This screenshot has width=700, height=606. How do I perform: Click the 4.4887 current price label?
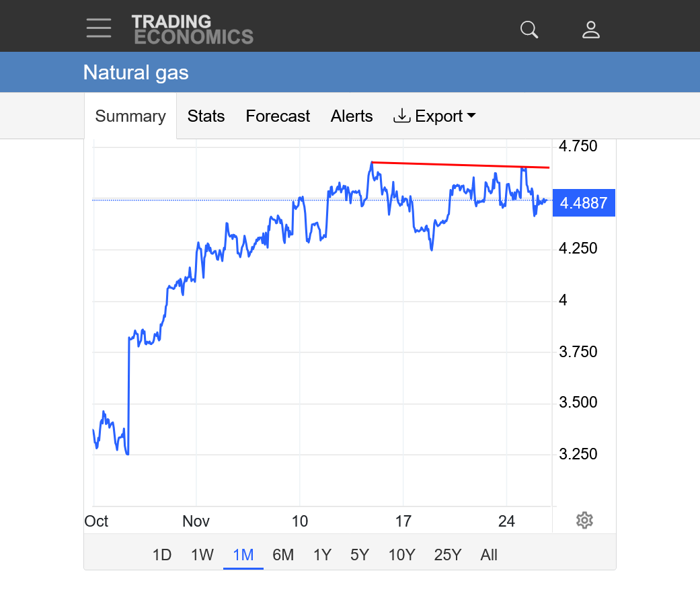pos(584,203)
